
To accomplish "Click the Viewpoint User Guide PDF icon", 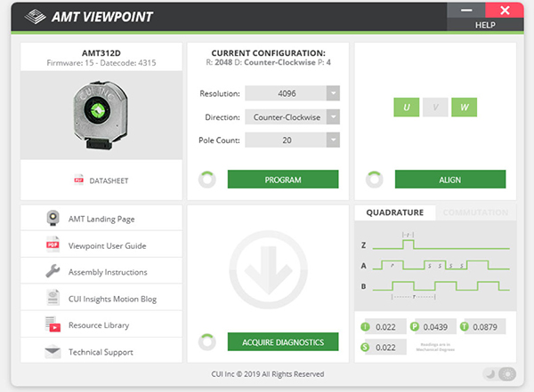I will (53, 244).
